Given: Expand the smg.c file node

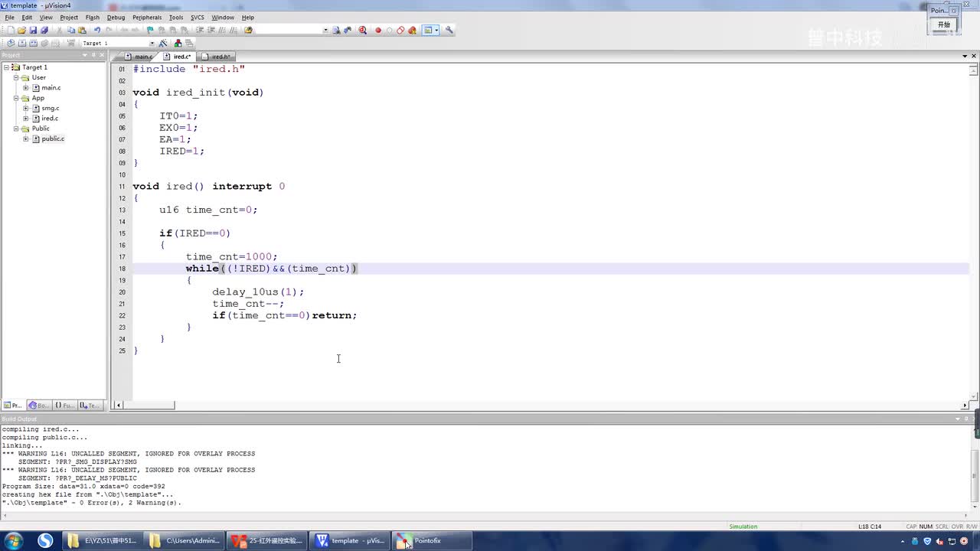Looking at the screenshot, I should (26, 108).
